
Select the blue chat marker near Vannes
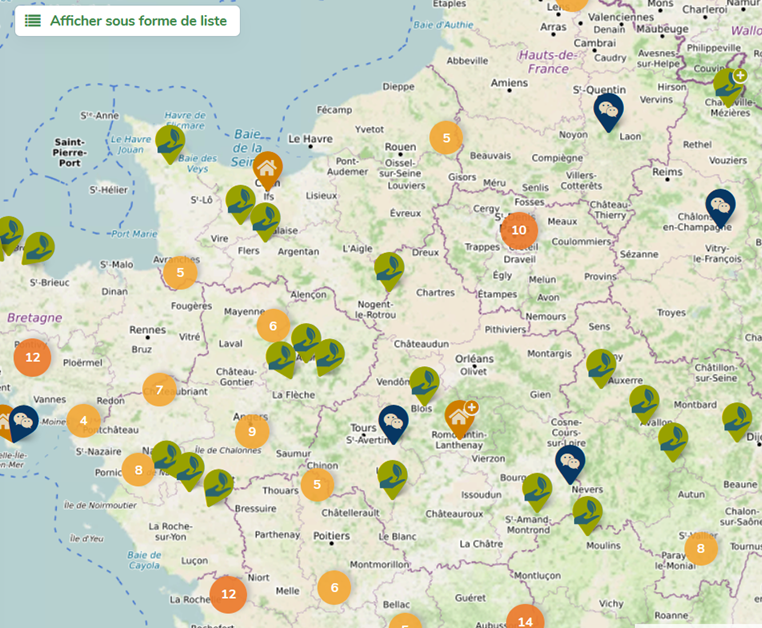click(23, 422)
